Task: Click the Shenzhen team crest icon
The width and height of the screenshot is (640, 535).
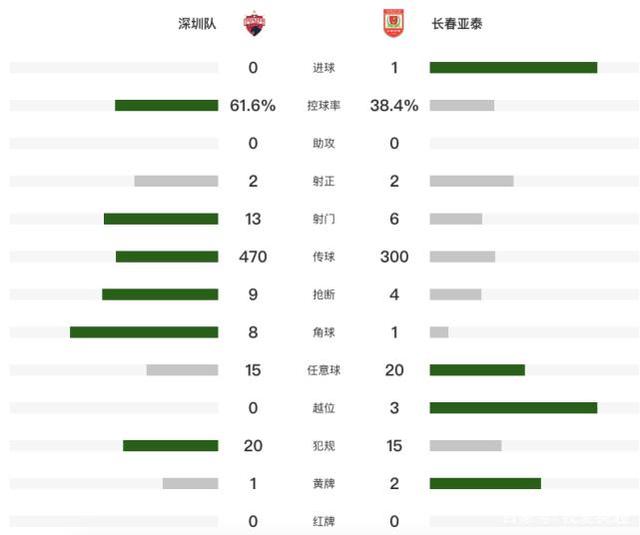Action: coord(254,23)
